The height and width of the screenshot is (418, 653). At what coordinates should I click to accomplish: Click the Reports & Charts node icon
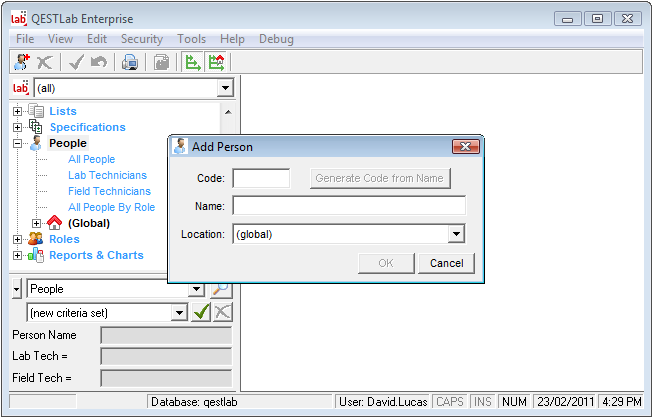[x=36, y=255]
